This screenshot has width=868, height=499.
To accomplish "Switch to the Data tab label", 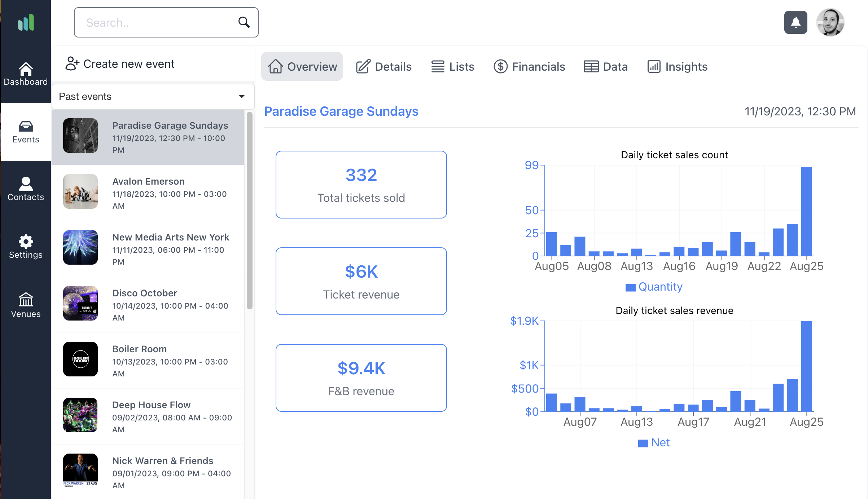I will tap(615, 66).
